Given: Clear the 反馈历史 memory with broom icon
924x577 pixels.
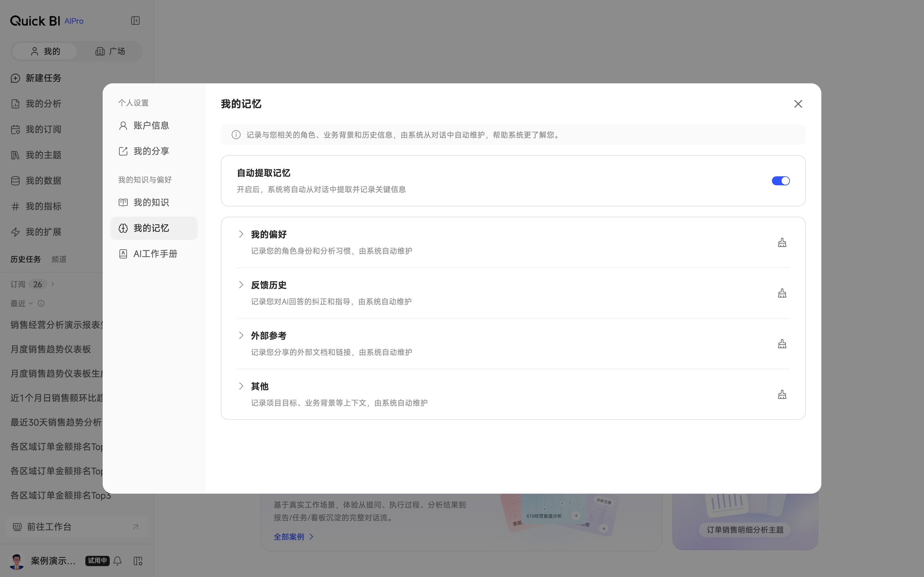Looking at the screenshot, I should pyautogui.click(x=782, y=293).
